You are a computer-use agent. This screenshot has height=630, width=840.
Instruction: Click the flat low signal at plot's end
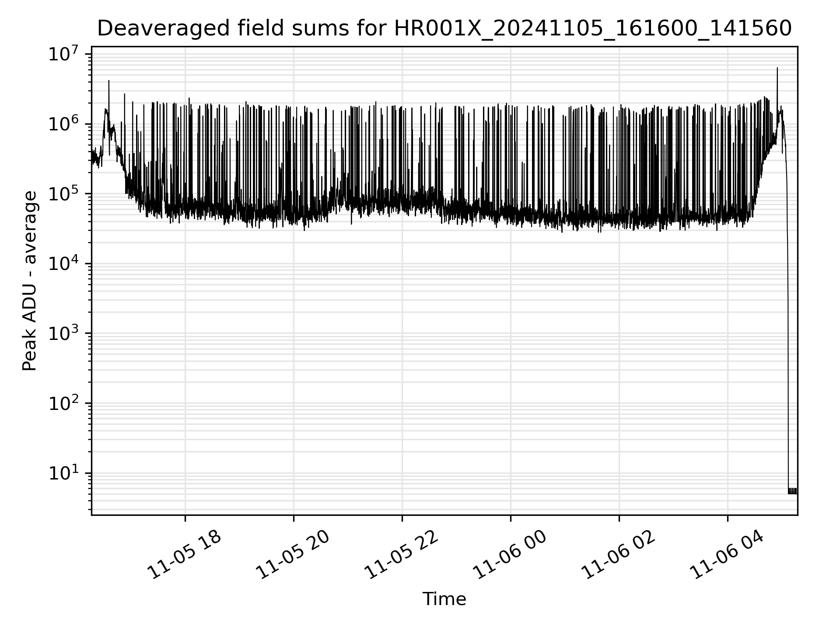792,491
